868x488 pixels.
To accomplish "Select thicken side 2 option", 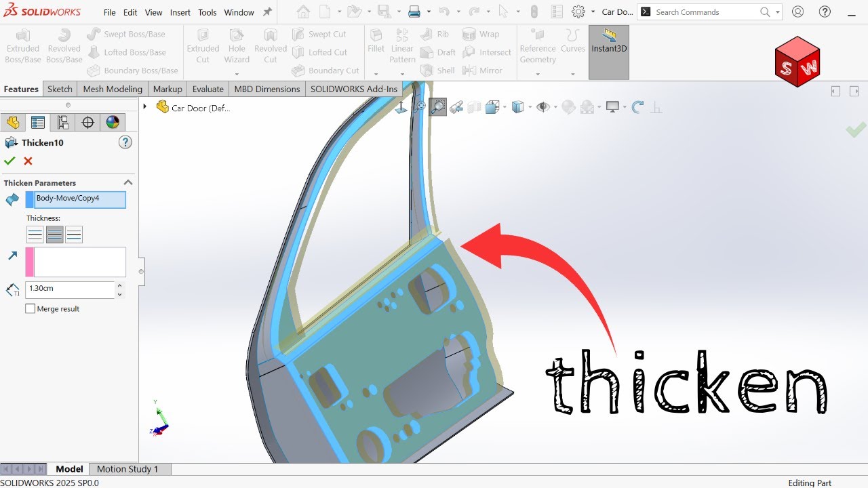I will click(74, 235).
